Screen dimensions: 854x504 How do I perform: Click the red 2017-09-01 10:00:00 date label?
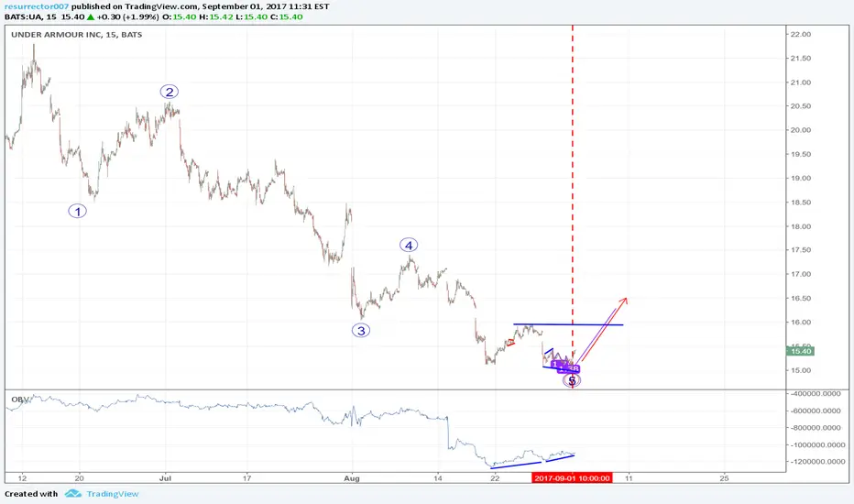click(x=572, y=477)
